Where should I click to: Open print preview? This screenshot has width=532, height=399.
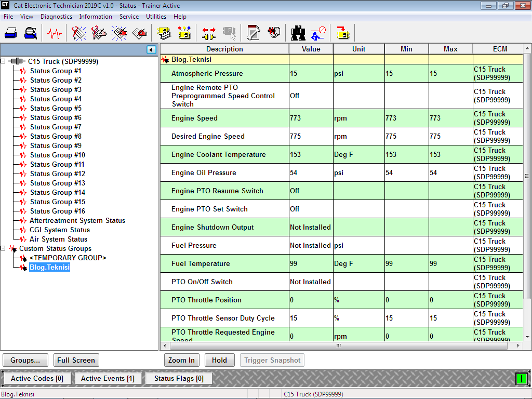tap(30, 32)
